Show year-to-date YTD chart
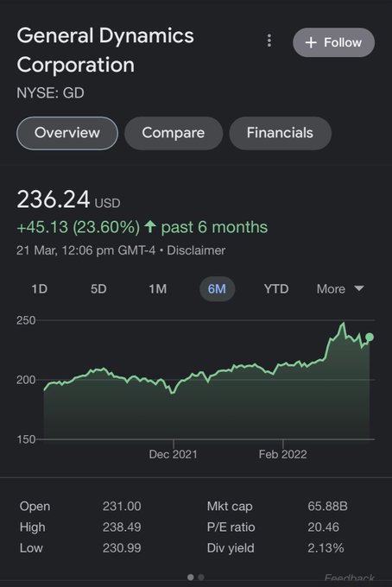 [276, 289]
